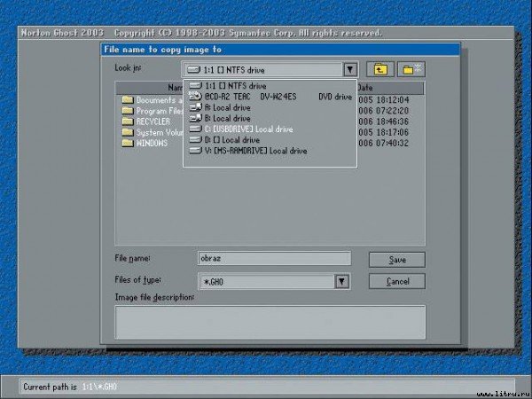
Task: Open the Program Files folder
Action: 151,110
